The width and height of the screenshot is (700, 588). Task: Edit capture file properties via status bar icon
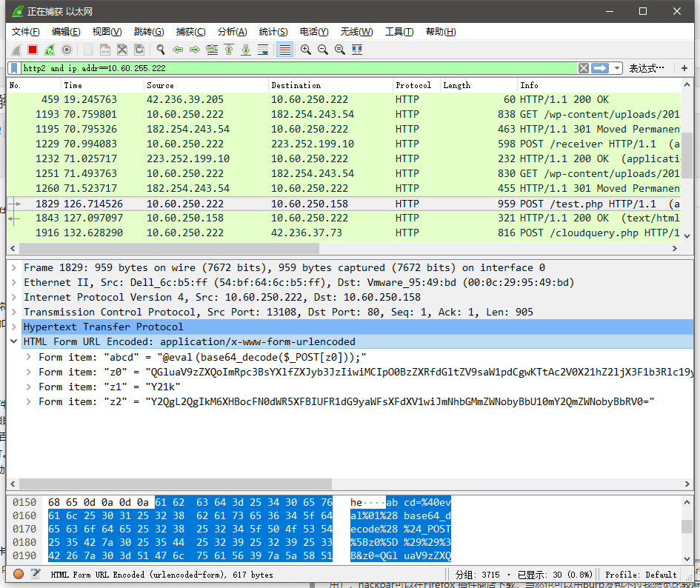tap(36, 574)
